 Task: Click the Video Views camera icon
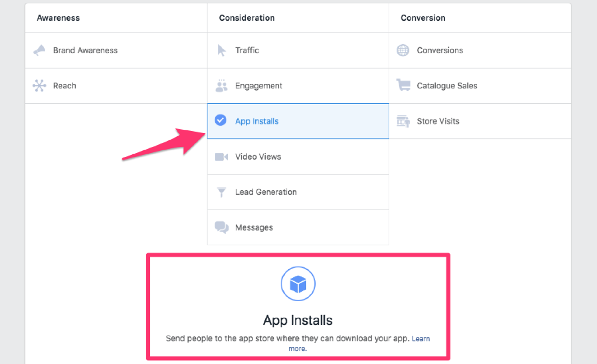[222, 157]
